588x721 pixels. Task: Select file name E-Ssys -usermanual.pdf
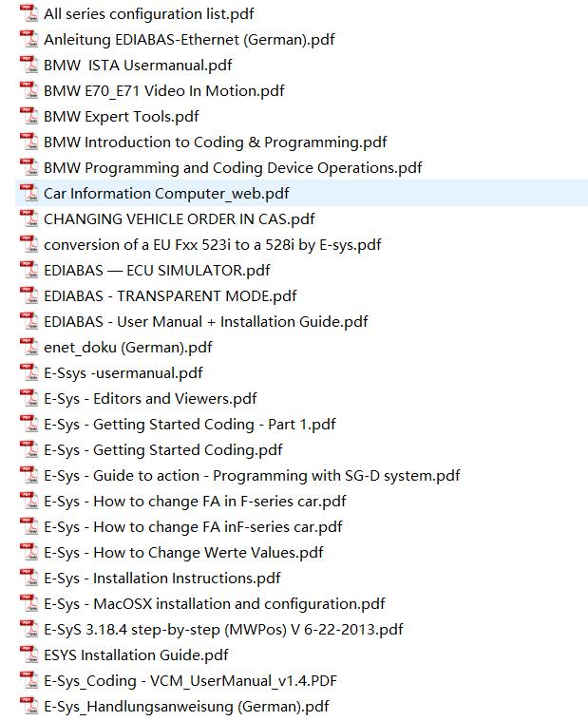[x=123, y=373]
